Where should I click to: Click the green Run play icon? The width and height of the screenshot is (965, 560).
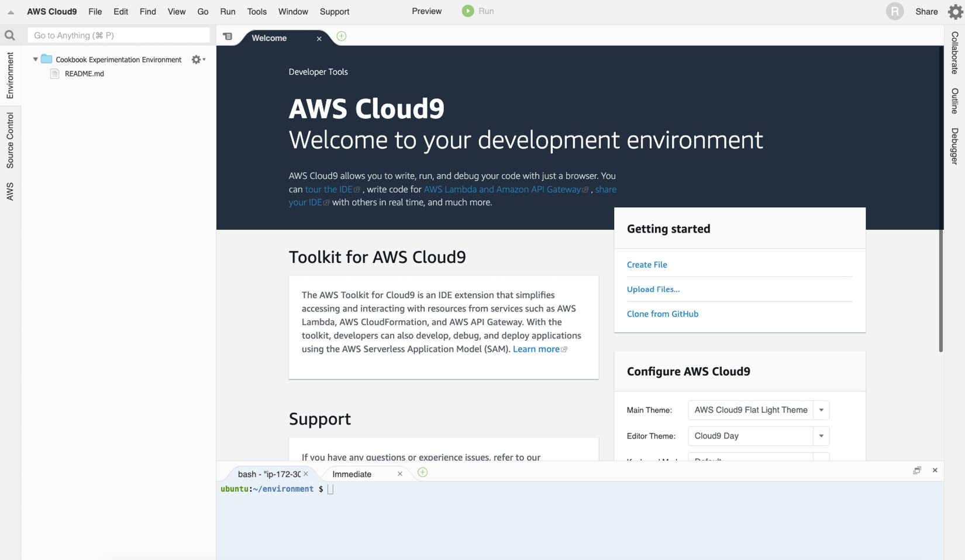click(x=468, y=11)
